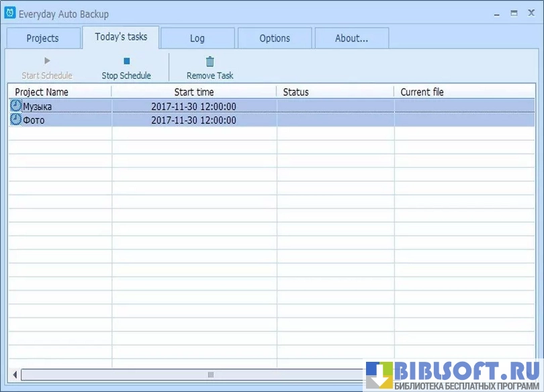Click the horizontal scrollbar left arrow

pos(15,375)
